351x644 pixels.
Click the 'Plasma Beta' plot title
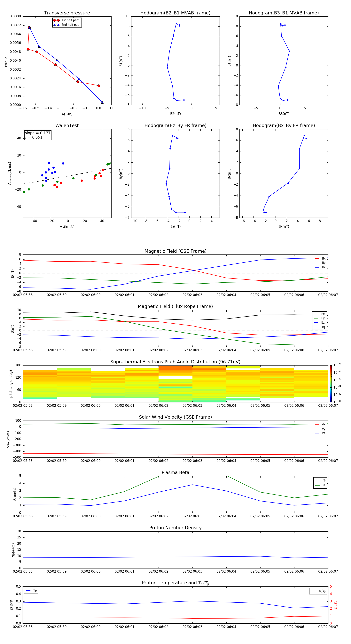[175, 473]
